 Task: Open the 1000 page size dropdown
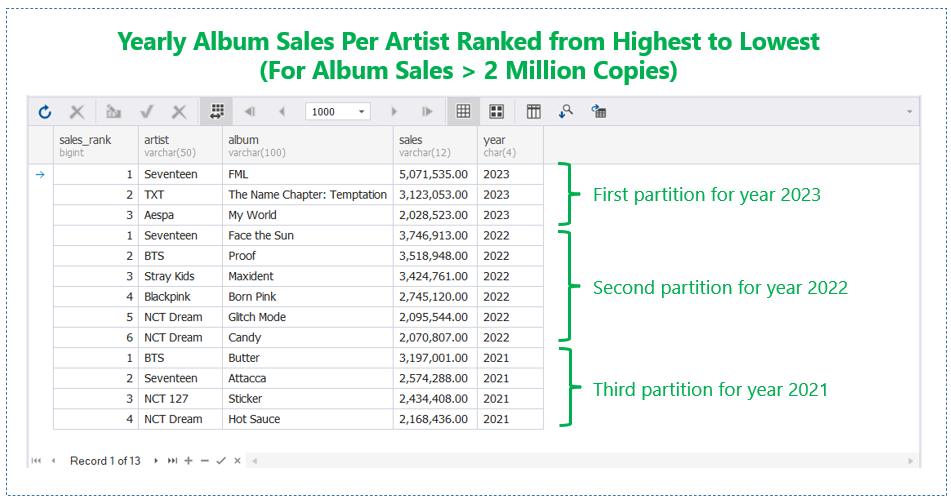tap(338, 112)
